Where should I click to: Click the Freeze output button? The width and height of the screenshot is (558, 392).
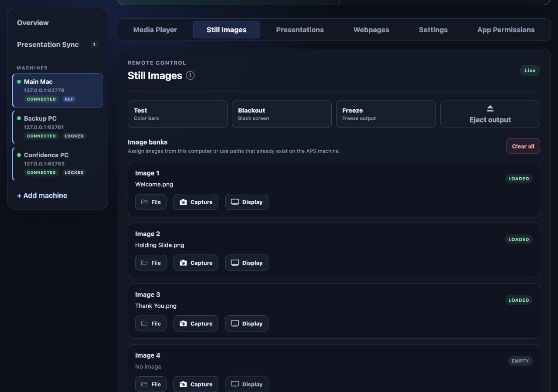[x=386, y=114]
